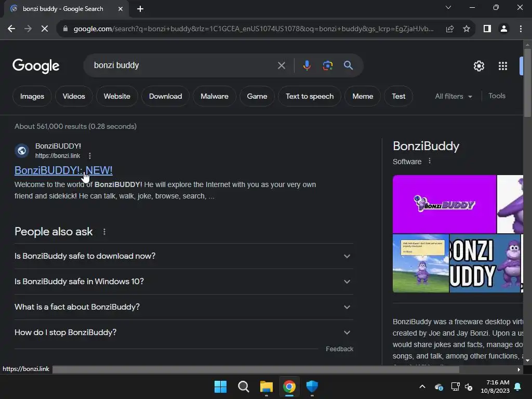This screenshot has height=399, width=532.
Task: Open Chrome three-dot menu
Action: point(521,29)
